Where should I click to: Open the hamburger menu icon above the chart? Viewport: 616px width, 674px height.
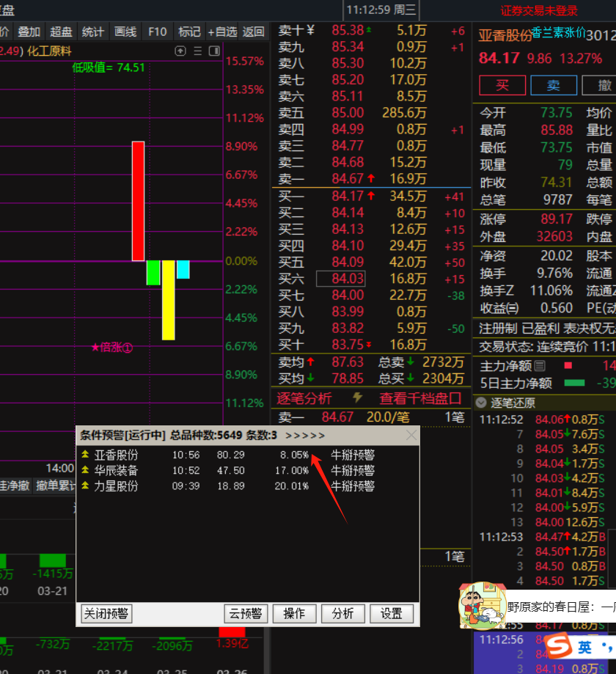(197, 51)
